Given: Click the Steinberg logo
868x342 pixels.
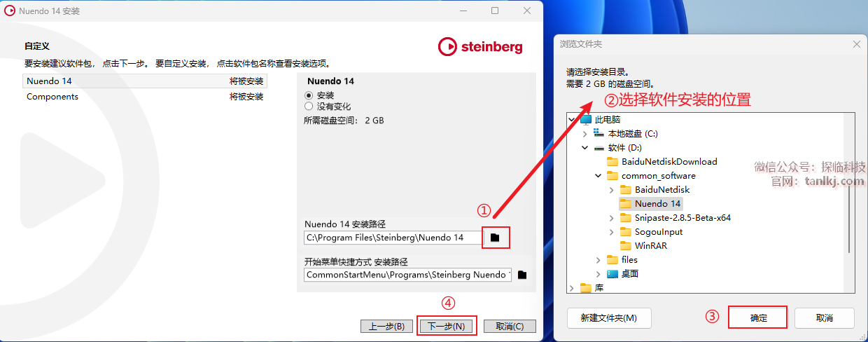Looking at the screenshot, I should point(480,47).
